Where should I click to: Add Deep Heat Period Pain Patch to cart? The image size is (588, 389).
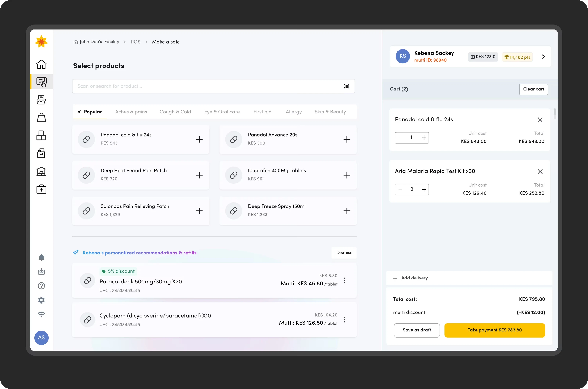tap(199, 175)
